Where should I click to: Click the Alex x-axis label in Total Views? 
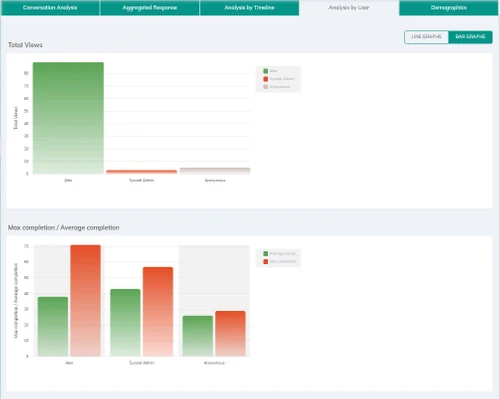(68, 180)
